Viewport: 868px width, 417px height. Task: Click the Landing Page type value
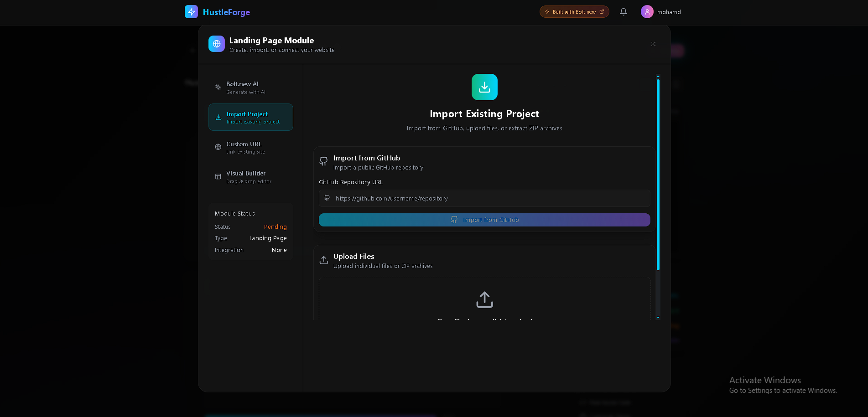(268, 238)
